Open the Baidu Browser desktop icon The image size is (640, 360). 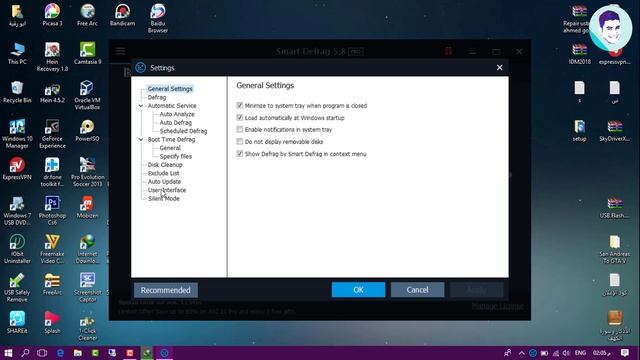[158, 18]
